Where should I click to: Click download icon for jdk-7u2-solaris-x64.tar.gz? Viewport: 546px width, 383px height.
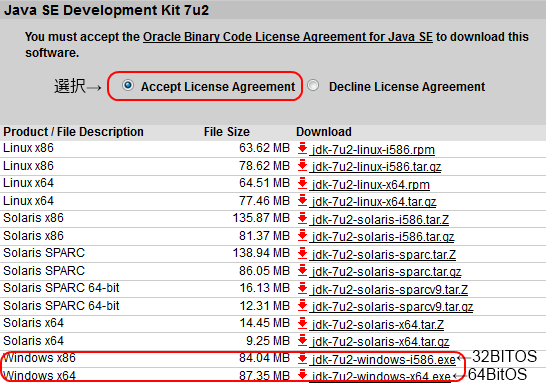coord(302,341)
